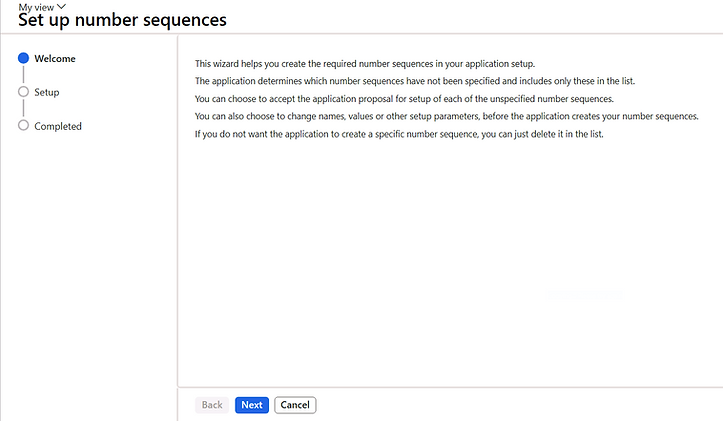Select the filled Welcome step circle
The height and width of the screenshot is (421, 723).
(x=23, y=58)
